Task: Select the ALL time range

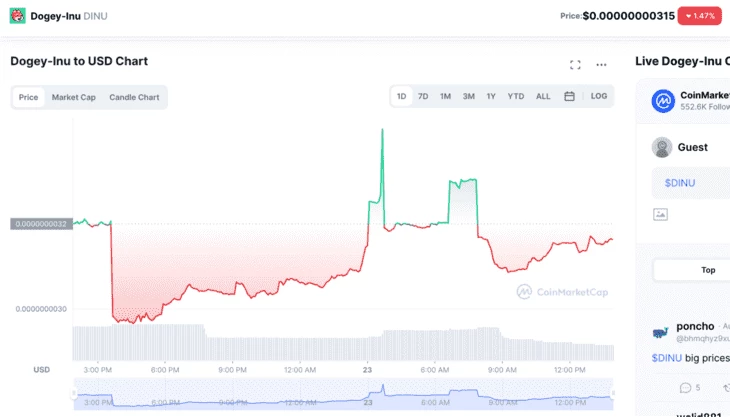Action: tap(543, 96)
